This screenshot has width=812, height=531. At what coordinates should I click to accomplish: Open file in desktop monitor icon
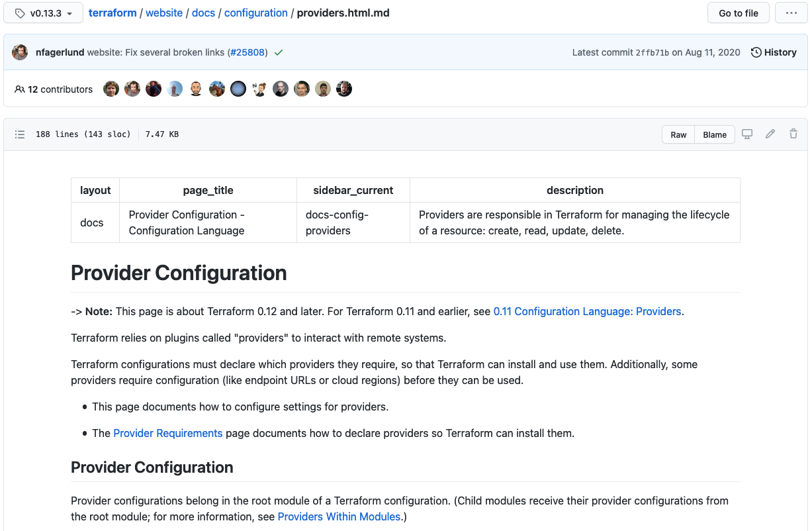pos(747,134)
